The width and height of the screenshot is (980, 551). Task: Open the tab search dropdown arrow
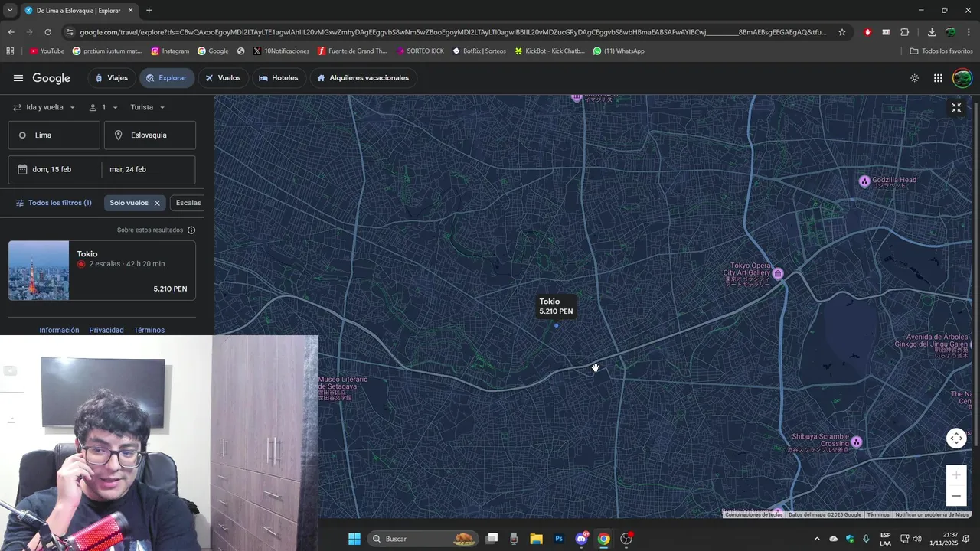[x=10, y=11]
